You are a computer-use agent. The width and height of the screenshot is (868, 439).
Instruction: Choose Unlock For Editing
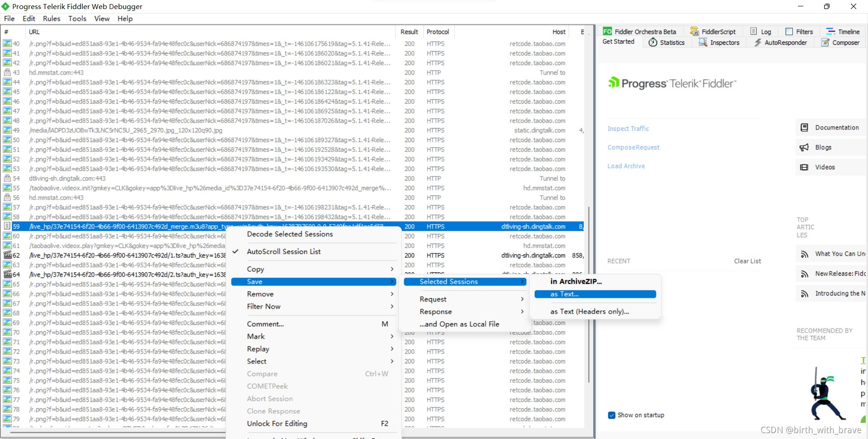[x=314, y=424]
